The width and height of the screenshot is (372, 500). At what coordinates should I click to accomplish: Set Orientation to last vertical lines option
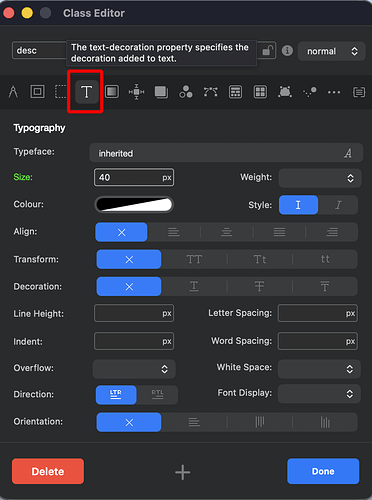[x=325, y=422]
